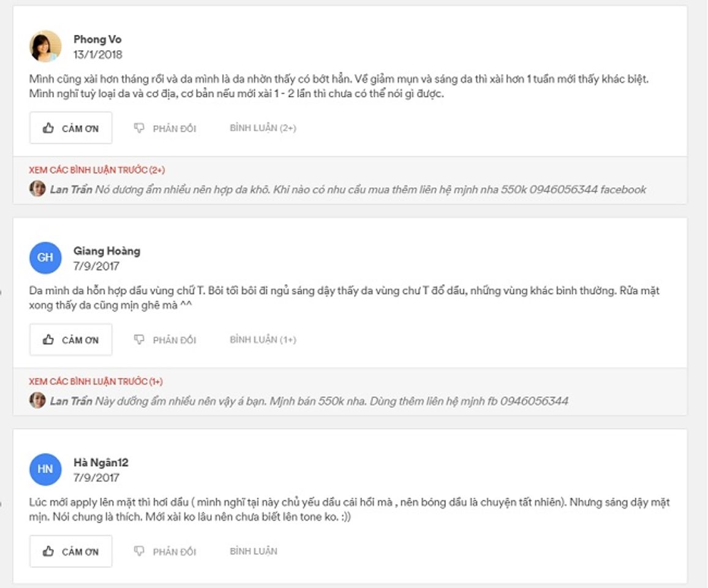Select Lan Trần's name in first reply
The height and width of the screenshot is (588, 708).
point(71,190)
